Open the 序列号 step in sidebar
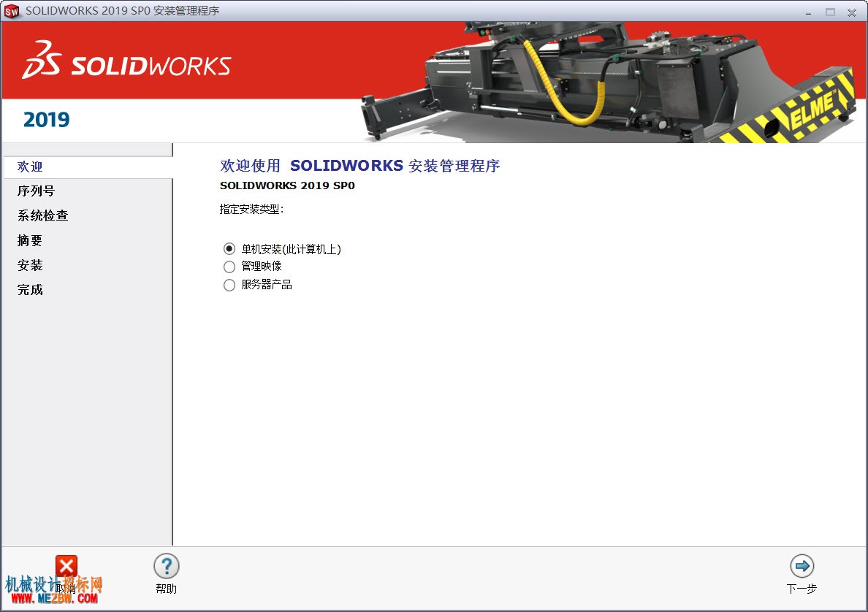This screenshot has height=612, width=868. pyautogui.click(x=36, y=191)
